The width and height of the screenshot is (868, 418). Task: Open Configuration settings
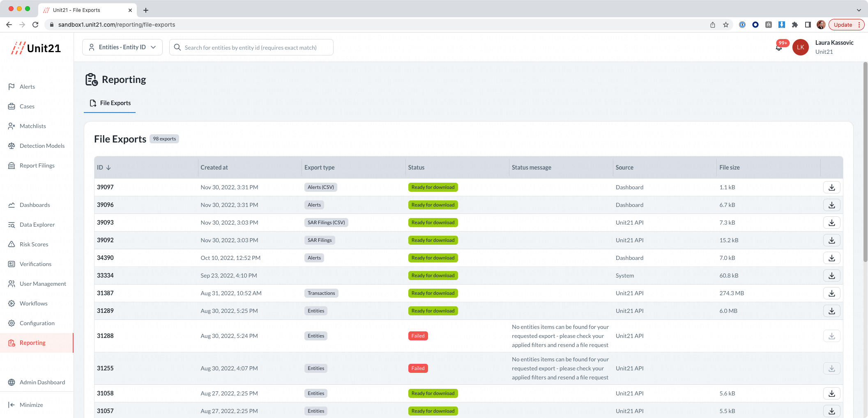pos(37,323)
